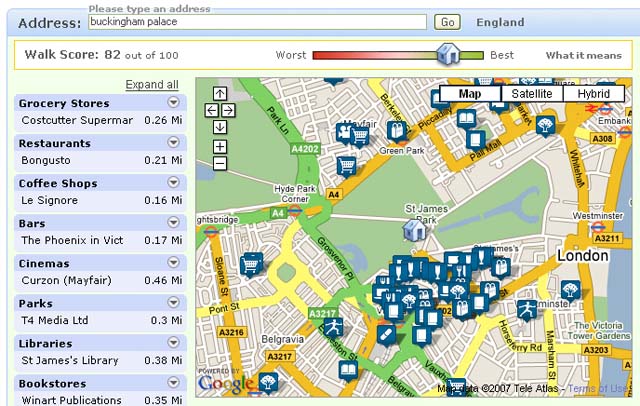
Task: Pan the map down with the arrow
Action: tap(220, 127)
